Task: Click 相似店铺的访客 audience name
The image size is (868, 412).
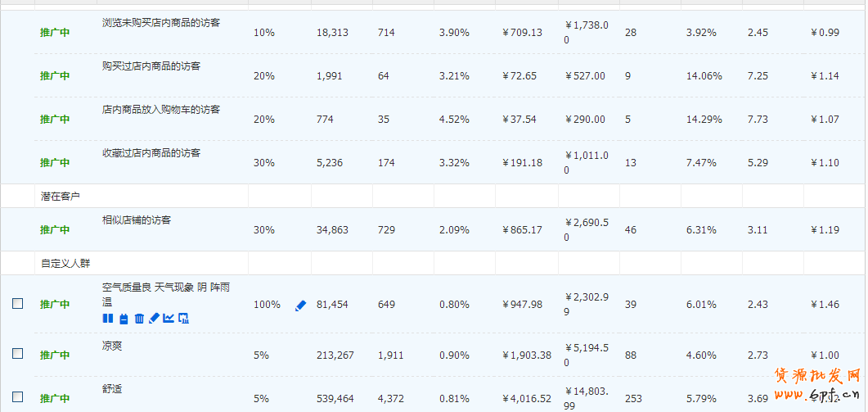Action: tap(137, 220)
